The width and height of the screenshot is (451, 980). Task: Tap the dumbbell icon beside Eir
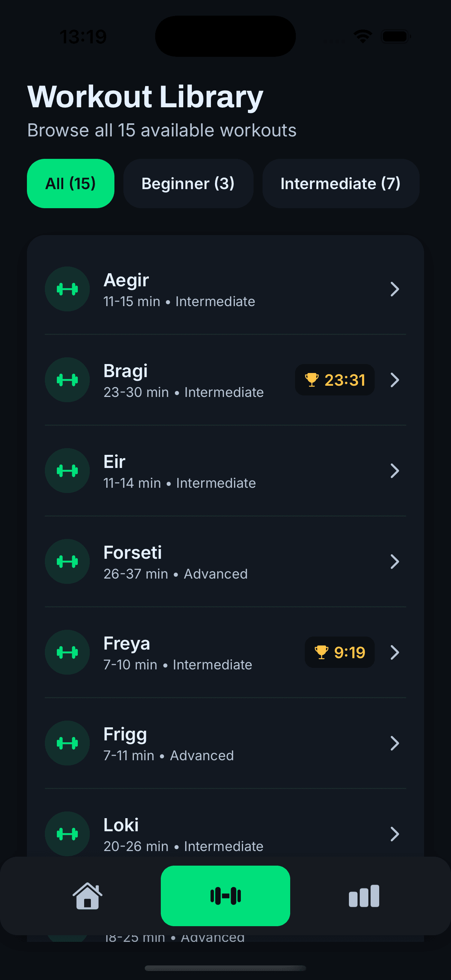coord(67,471)
